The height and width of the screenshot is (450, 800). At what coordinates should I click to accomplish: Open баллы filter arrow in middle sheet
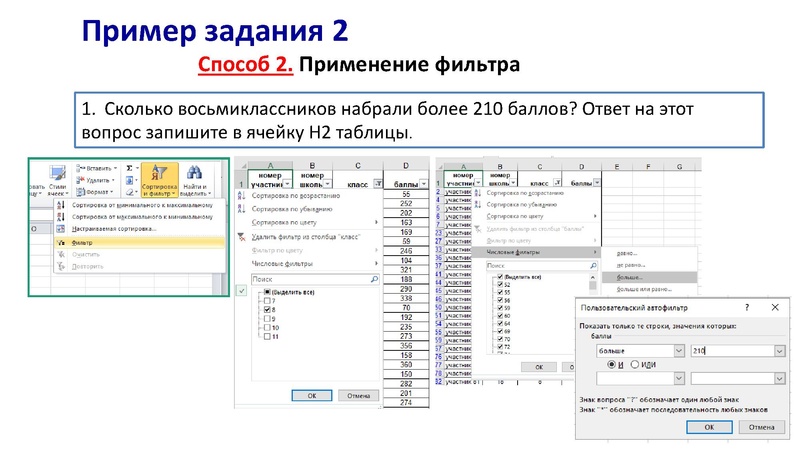coord(423,184)
